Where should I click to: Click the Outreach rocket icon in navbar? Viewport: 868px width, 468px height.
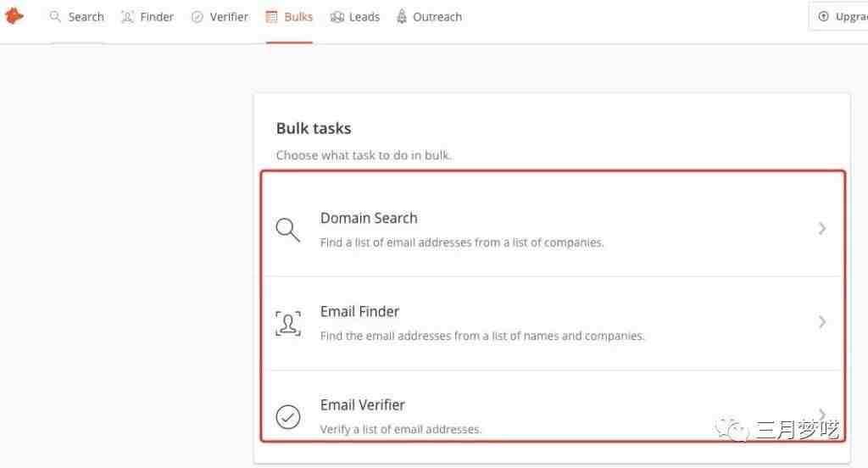(401, 17)
